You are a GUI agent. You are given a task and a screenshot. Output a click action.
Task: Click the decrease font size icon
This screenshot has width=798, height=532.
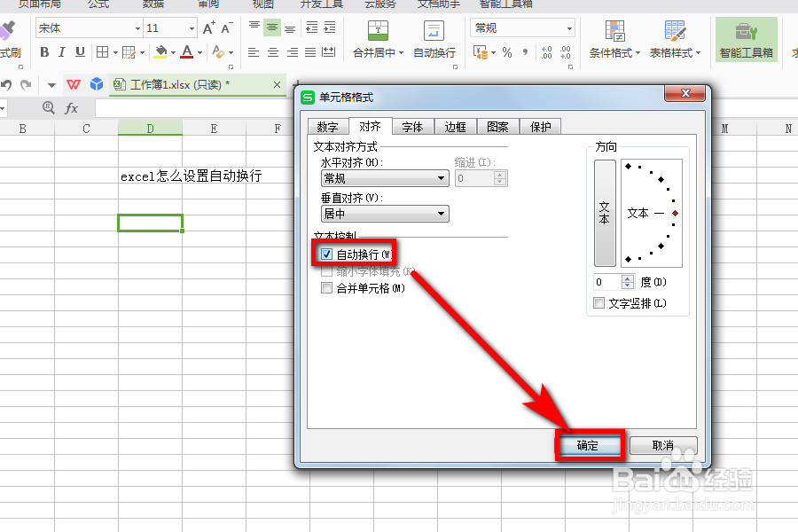click(227, 28)
